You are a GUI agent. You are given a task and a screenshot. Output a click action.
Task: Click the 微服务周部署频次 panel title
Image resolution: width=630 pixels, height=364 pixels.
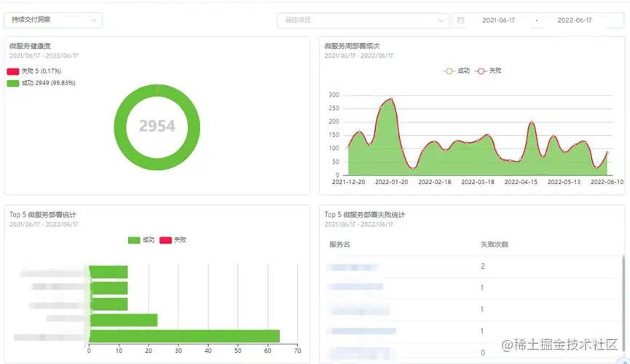tap(352, 46)
